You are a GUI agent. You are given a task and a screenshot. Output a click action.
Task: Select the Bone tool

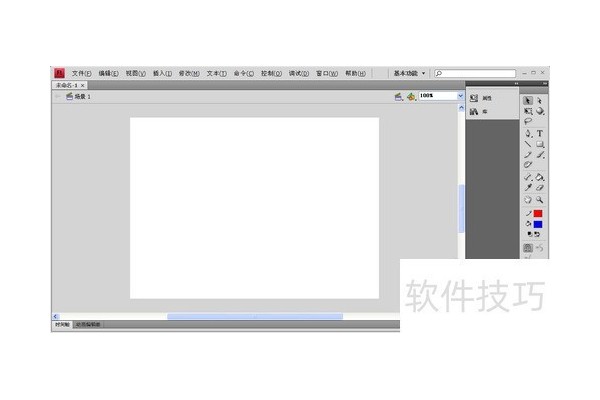tap(528, 177)
